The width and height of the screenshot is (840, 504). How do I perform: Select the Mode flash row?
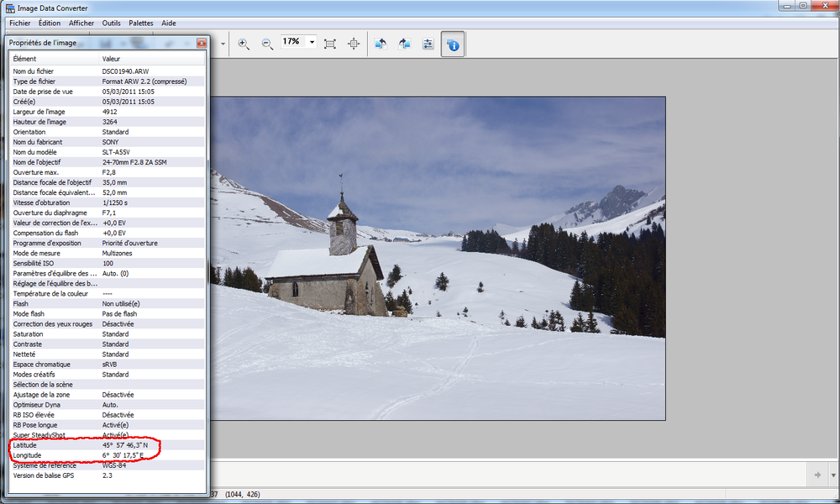pyautogui.click(x=108, y=314)
